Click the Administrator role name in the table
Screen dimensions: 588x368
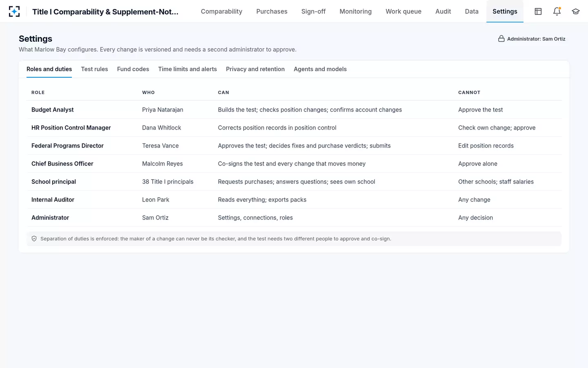[50, 218]
